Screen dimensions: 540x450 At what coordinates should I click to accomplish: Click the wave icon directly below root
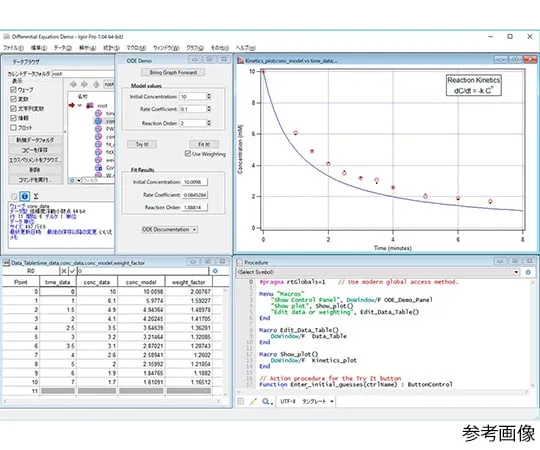98,113
